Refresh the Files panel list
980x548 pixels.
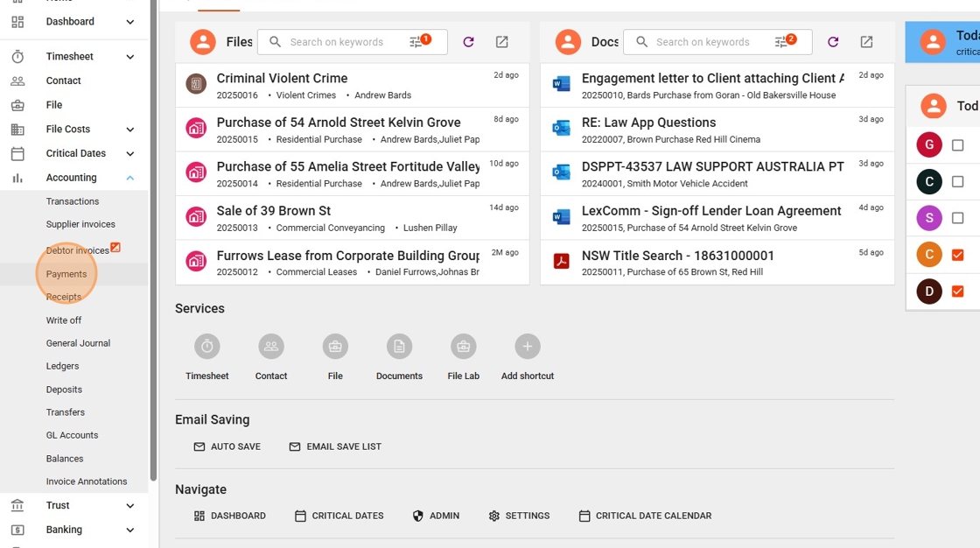click(468, 42)
